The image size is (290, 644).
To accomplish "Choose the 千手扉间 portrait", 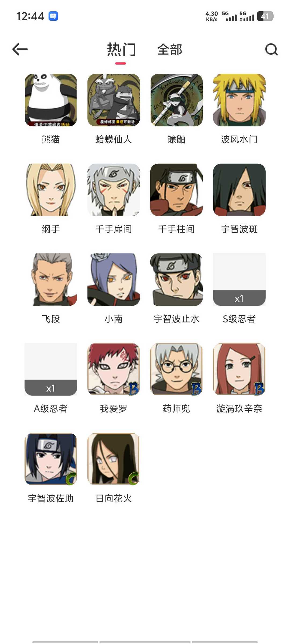I will point(114,190).
